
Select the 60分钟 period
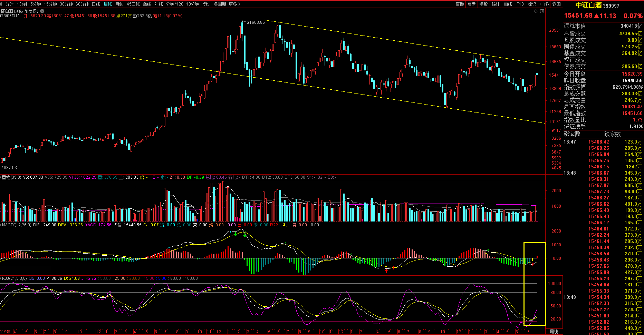(x=82, y=4)
